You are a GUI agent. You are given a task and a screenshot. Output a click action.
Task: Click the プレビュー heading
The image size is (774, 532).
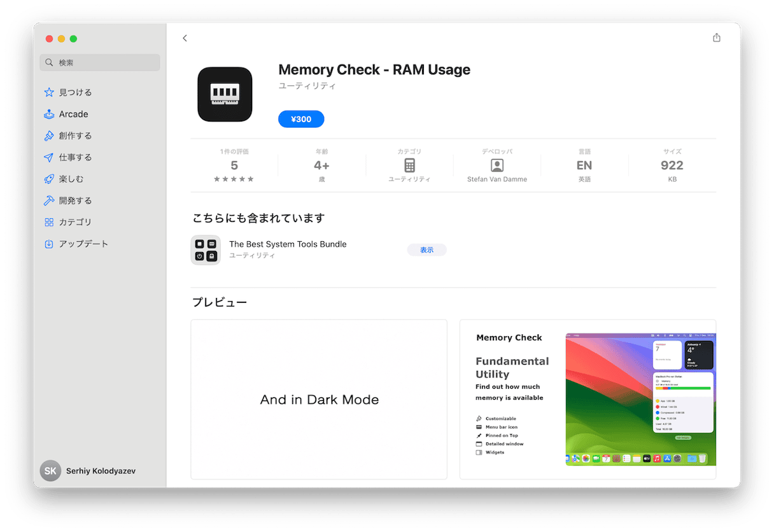(x=220, y=302)
